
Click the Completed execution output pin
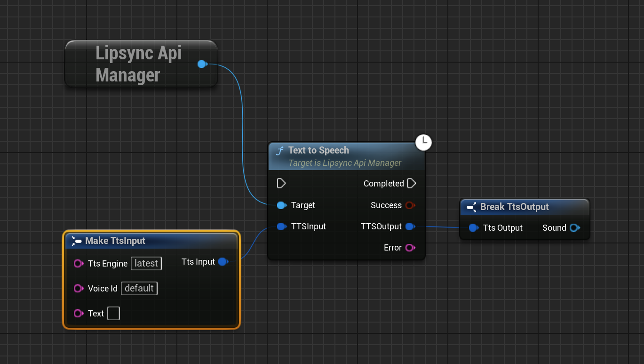pyautogui.click(x=412, y=183)
